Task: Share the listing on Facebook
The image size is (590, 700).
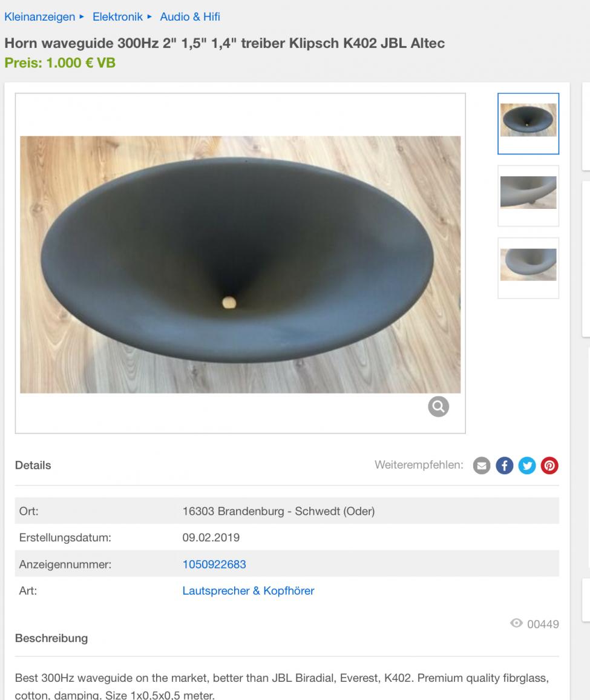Action: tap(504, 466)
